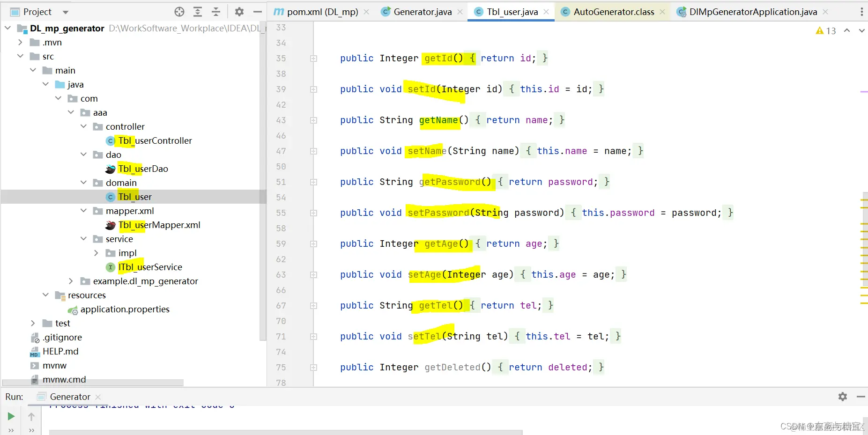Jump to previous highlighted problem arrow

847,30
